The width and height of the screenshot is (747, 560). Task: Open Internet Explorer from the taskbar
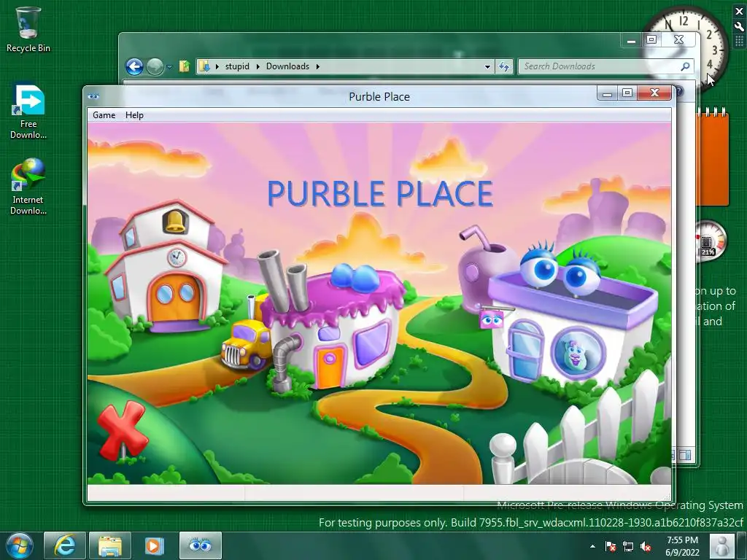pos(65,545)
